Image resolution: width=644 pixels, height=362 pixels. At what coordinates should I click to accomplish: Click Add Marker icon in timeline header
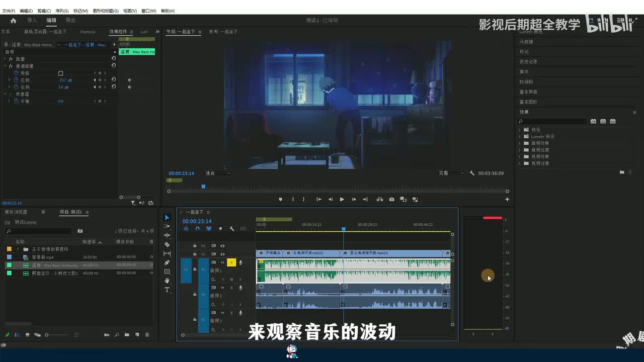[x=220, y=229]
